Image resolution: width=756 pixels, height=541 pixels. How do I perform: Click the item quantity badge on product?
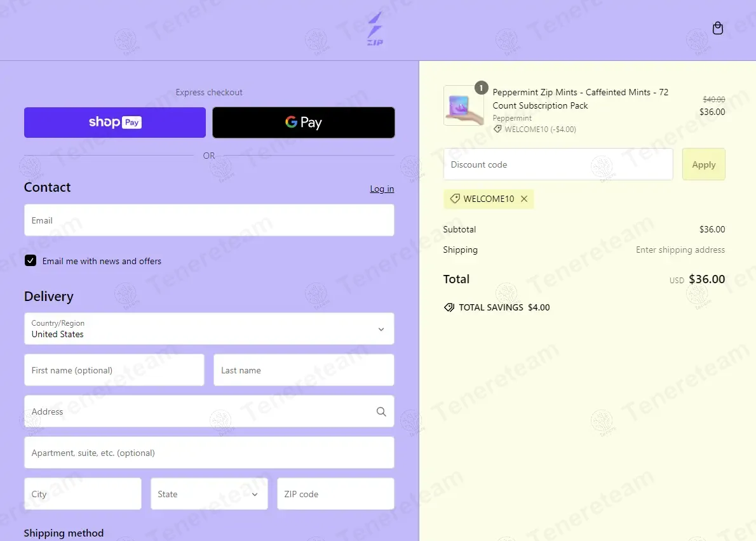pos(481,88)
